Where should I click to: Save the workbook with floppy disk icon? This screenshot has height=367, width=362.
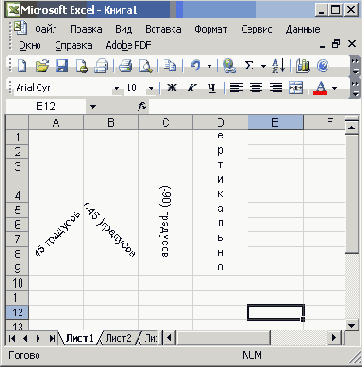(x=62, y=65)
